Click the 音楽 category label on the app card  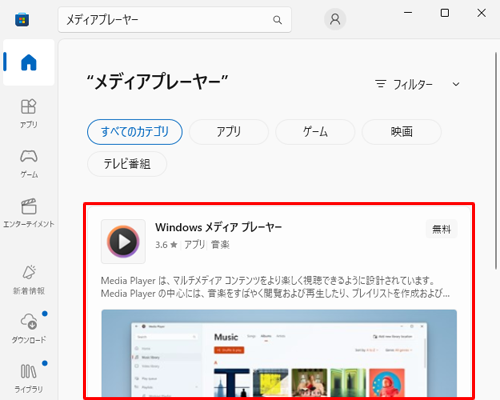[x=220, y=245]
